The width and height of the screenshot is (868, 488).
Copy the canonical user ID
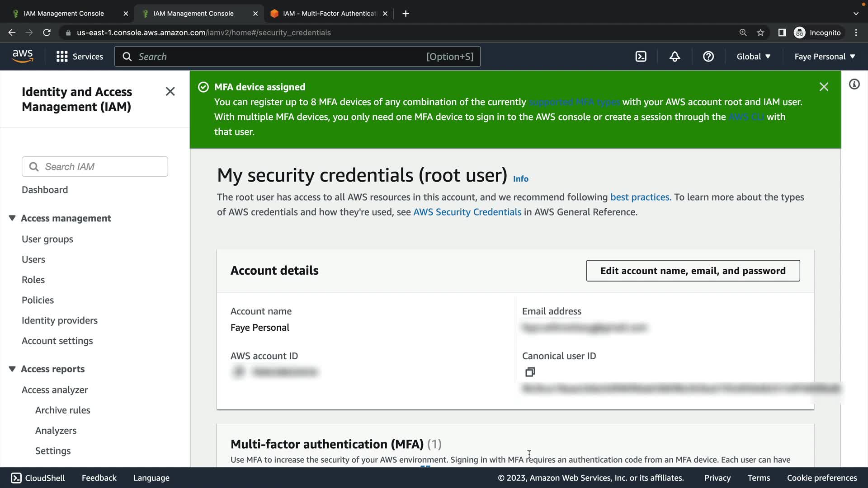click(530, 372)
